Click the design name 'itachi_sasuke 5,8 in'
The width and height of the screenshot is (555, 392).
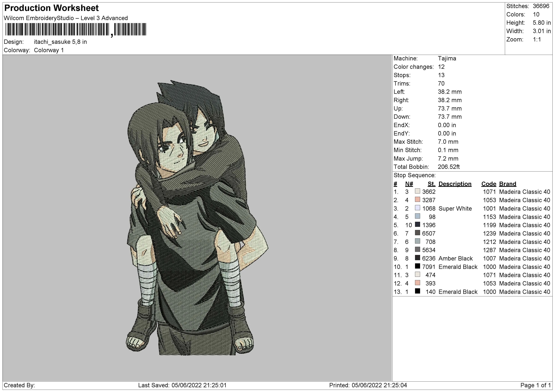point(60,42)
